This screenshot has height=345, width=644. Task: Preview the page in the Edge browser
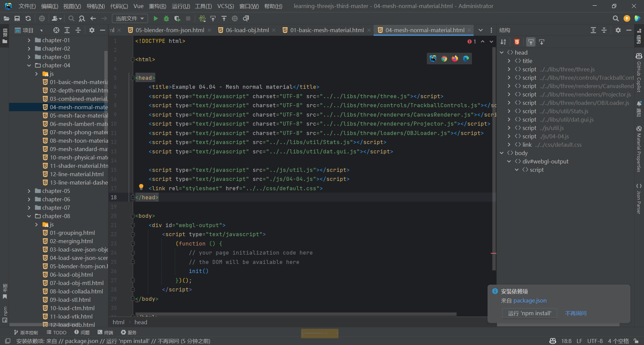coord(466,59)
